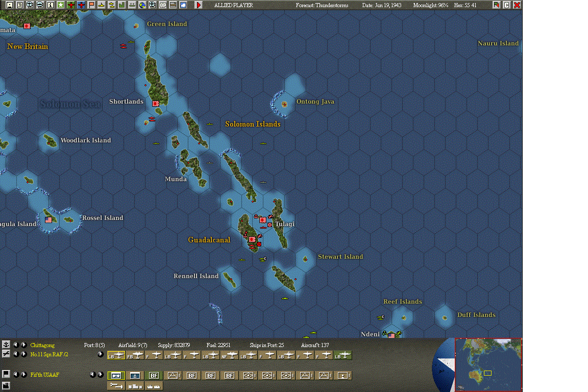Go to next base after Chittagong
Screen dimensions: 588x392
click(23, 345)
